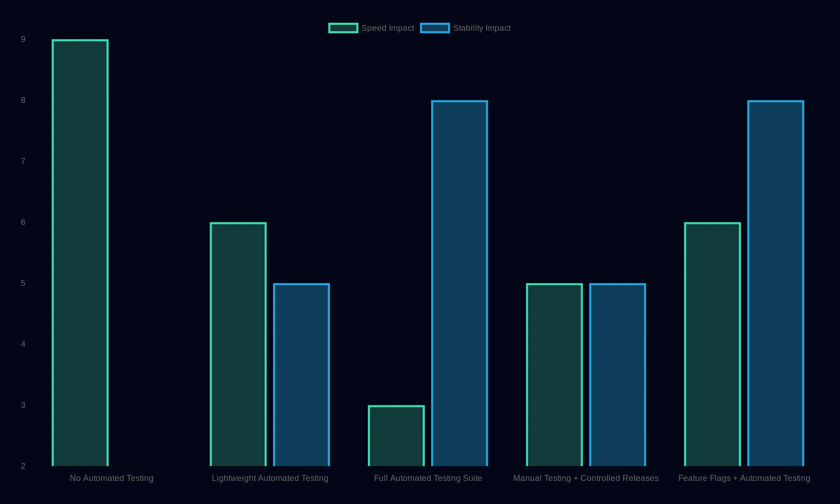Click the 'Full Automated Testing Suite' axis label

[x=428, y=478]
